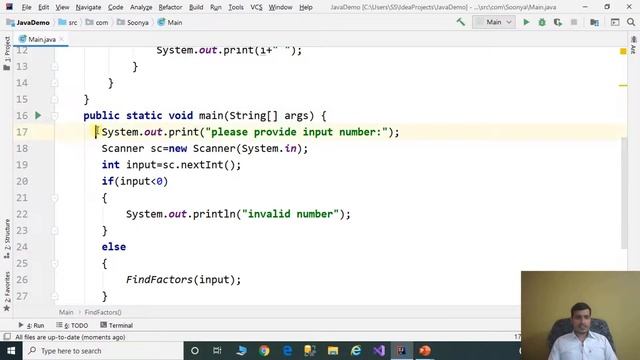The height and width of the screenshot is (360, 640).
Task: Click the tool window quick access icon in status bar
Action: pyautogui.click(x=7, y=337)
